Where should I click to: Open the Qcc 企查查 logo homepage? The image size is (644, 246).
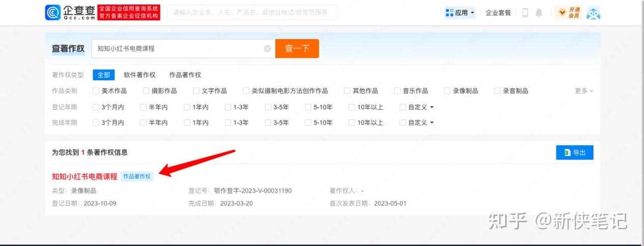coord(70,12)
